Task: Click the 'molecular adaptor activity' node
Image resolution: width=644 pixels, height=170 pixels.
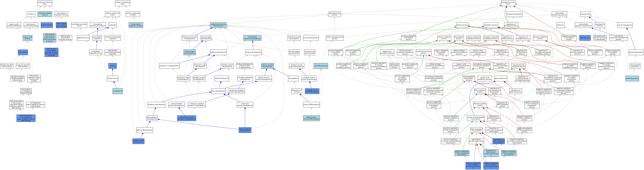Action: click(x=45, y=14)
